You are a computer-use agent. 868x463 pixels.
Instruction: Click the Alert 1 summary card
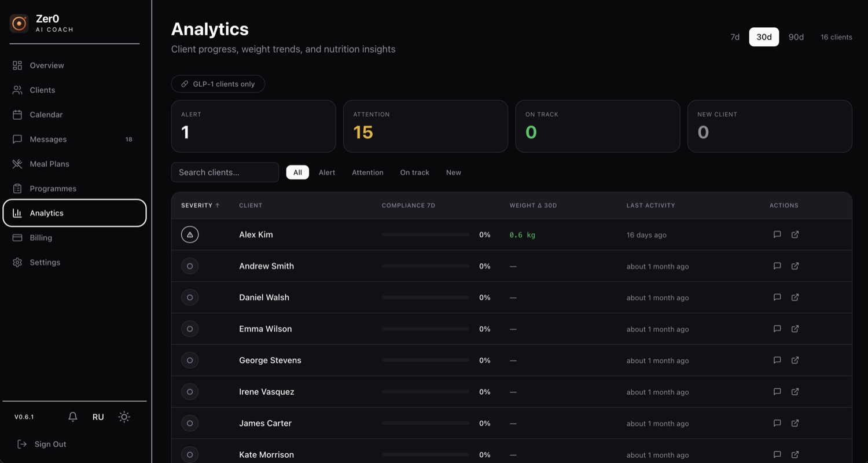(253, 126)
